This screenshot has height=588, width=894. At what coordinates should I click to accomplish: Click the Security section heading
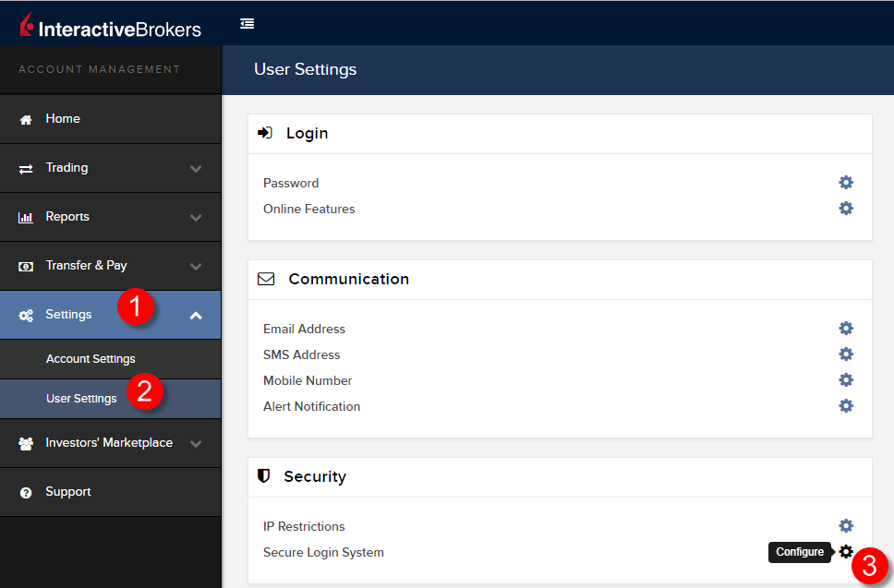pyautogui.click(x=315, y=476)
